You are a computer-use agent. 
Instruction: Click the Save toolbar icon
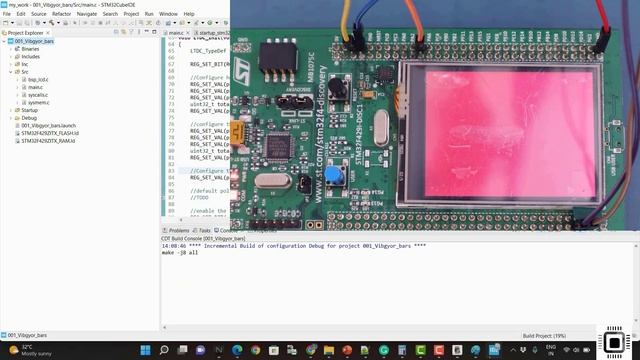[x=19, y=23]
